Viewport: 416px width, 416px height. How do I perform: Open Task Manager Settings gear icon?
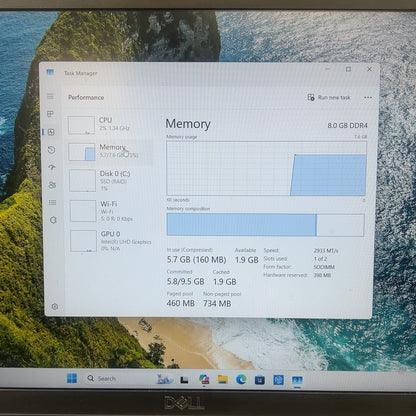tap(55, 306)
